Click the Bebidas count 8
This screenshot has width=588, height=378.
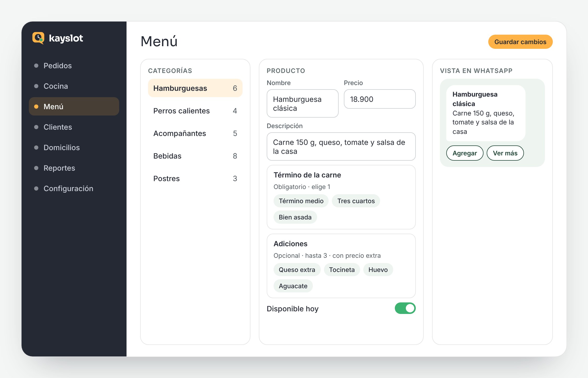[235, 156]
